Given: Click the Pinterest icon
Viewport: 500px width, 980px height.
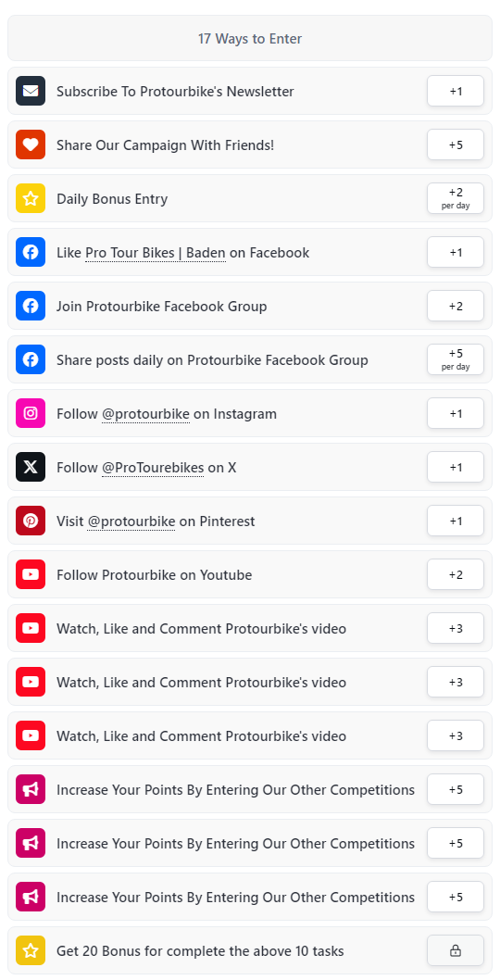Looking at the screenshot, I should [31, 521].
